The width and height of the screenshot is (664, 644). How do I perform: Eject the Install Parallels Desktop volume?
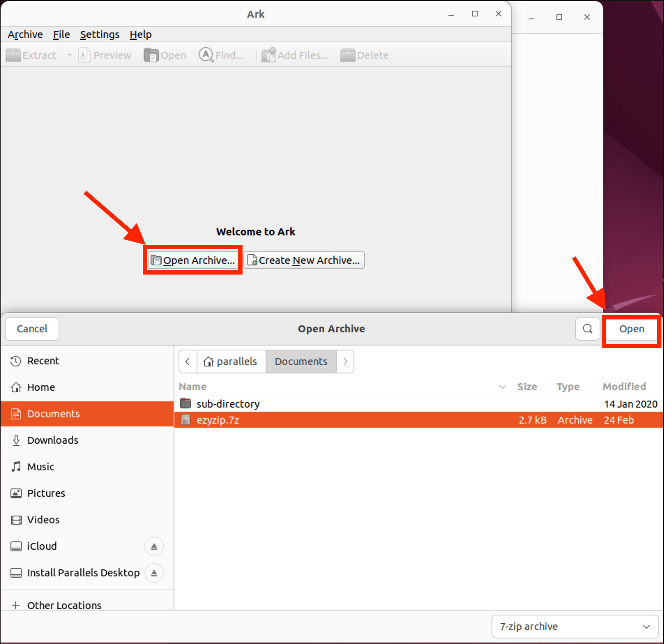[154, 573]
